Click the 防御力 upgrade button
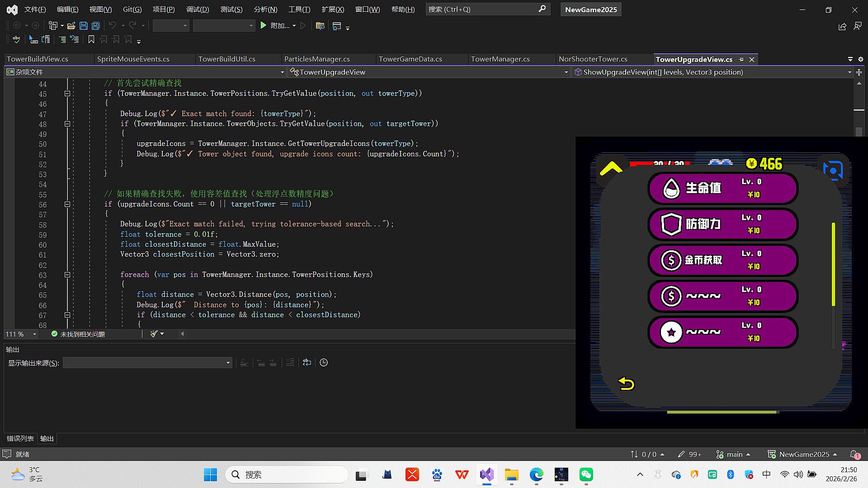Screen dimensions: 868x488 click(722, 224)
